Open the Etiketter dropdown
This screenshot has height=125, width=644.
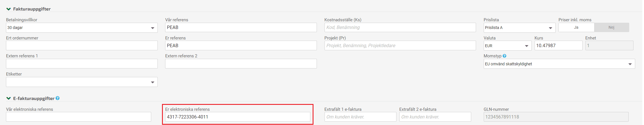point(82,82)
